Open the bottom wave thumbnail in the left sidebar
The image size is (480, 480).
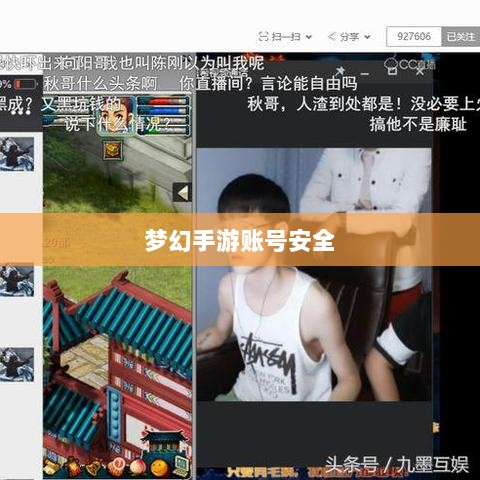coord(17,365)
